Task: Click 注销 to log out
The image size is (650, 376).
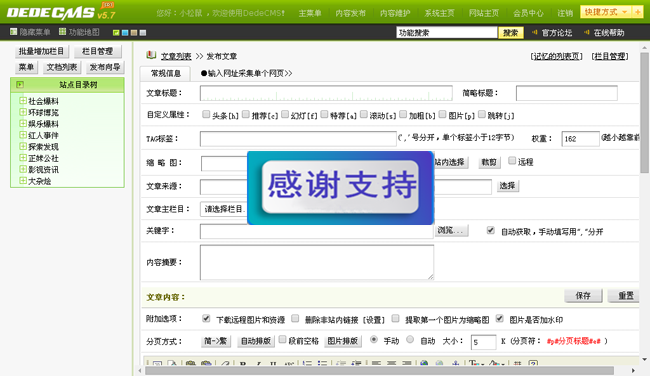Action: pos(565,13)
